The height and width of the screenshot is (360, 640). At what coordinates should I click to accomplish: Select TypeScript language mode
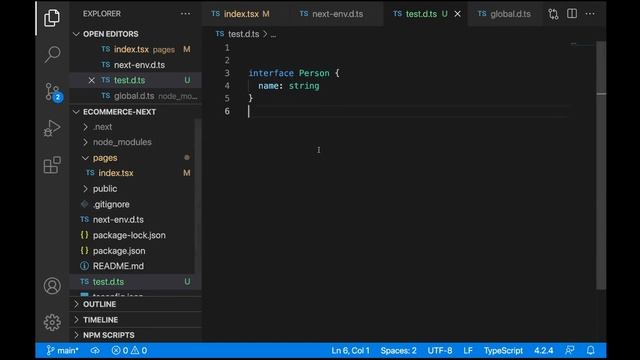pos(503,351)
